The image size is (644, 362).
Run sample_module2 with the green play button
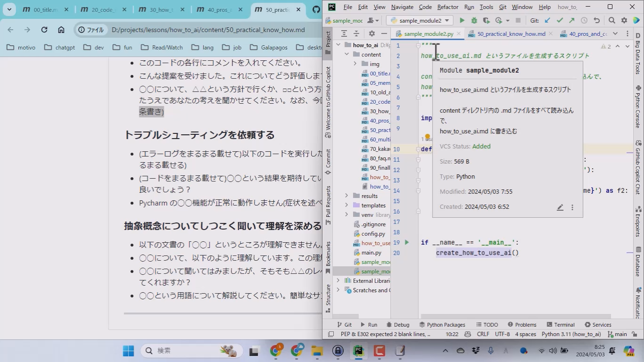click(x=462, y=20)
